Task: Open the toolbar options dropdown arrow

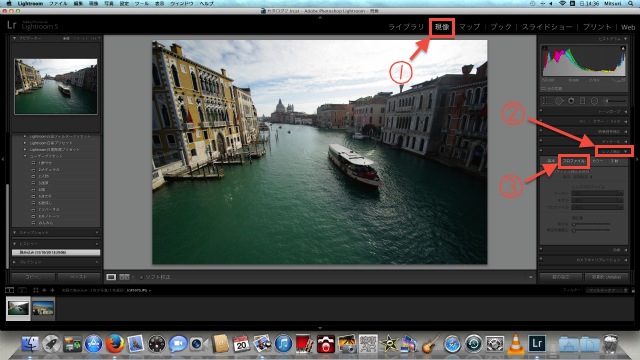Action: point(531,277)
